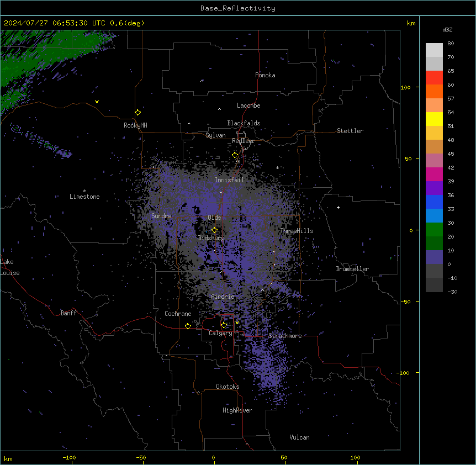The image size is (476, 465).
Task: Click the white caret marker west of Ponoka
Action: [202, 81]
